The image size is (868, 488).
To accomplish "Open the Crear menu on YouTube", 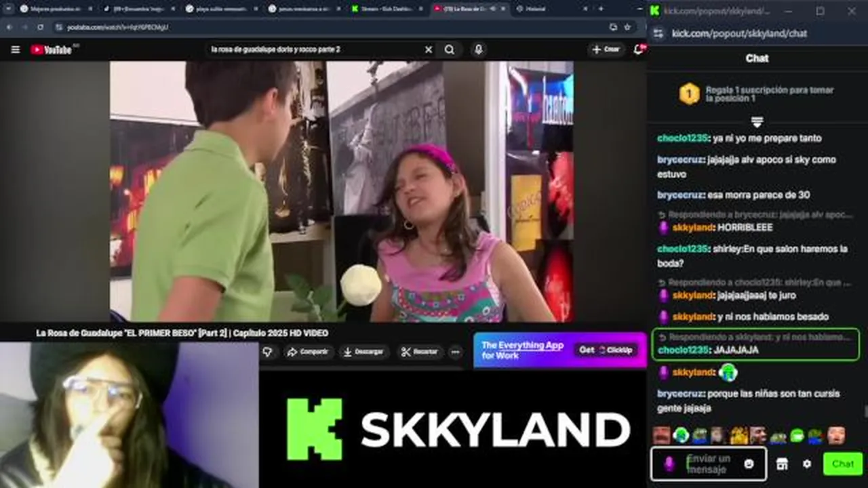I will 606,49.
